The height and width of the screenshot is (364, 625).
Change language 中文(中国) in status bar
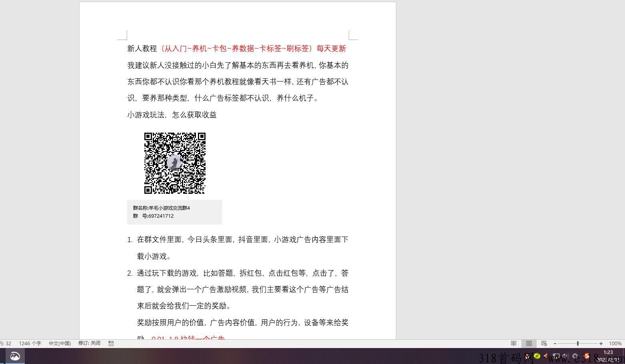pos(60,343)
